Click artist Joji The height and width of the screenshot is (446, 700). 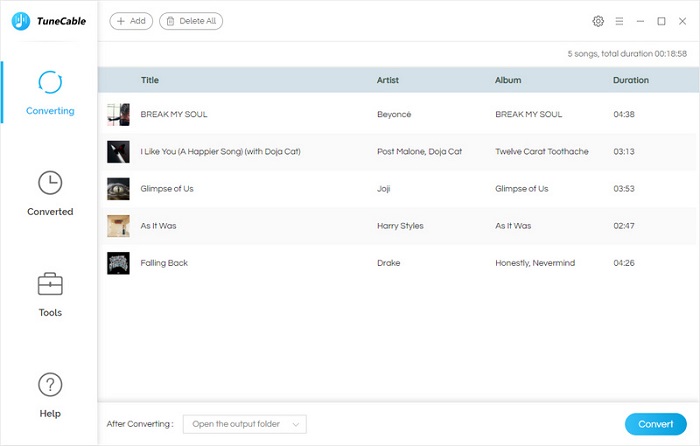click(x=383, y=188)
